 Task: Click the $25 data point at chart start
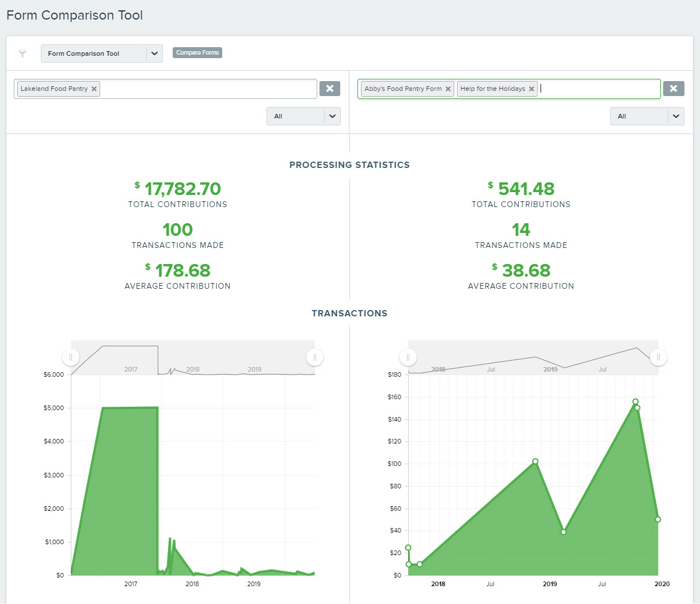tap(408, 548)
